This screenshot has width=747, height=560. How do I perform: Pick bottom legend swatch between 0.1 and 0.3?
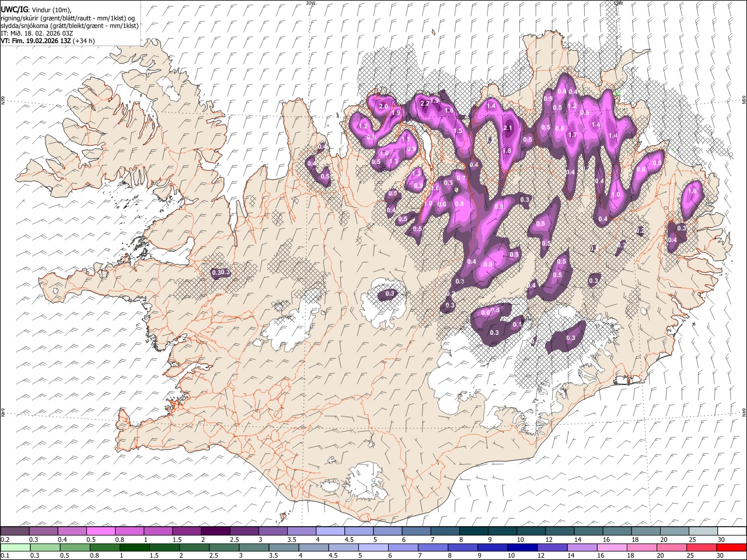click(x=15, y=548)
